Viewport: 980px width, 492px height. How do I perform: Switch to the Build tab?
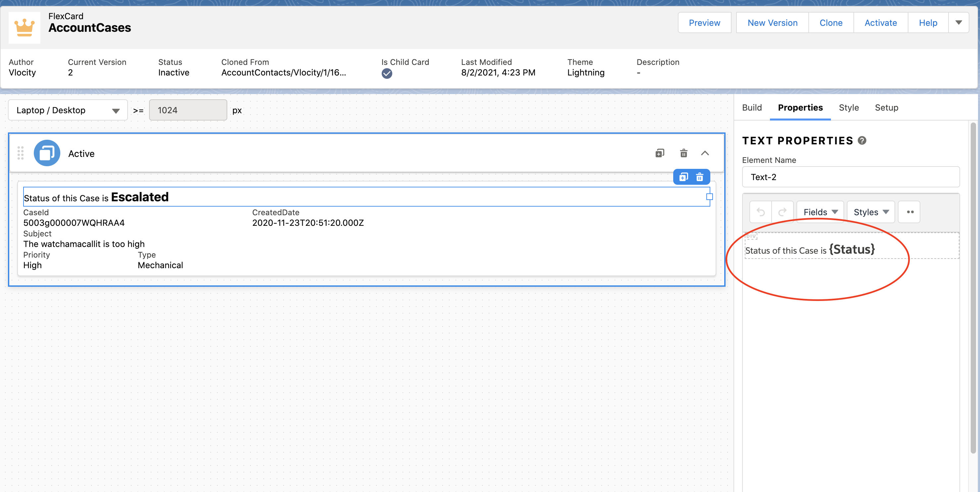pyautogui.click(x=752, y=108)
